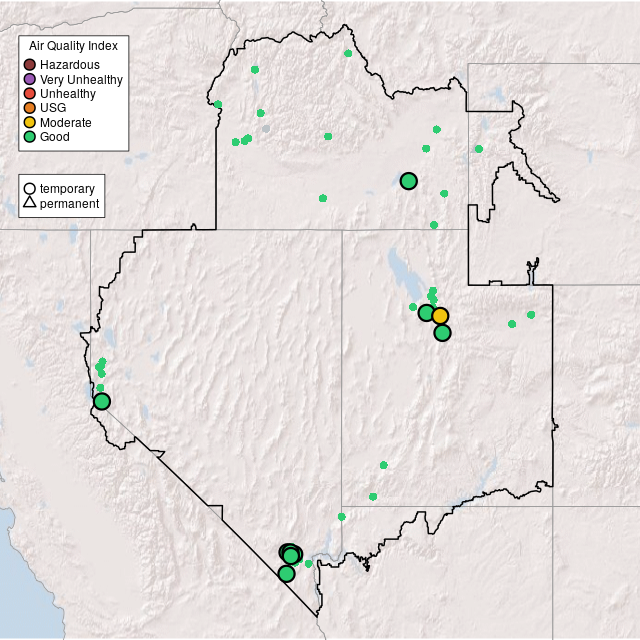Click the large green marker directly below the yellow one
The width and height of the screenshot is (640, 640).
point(442,333)
